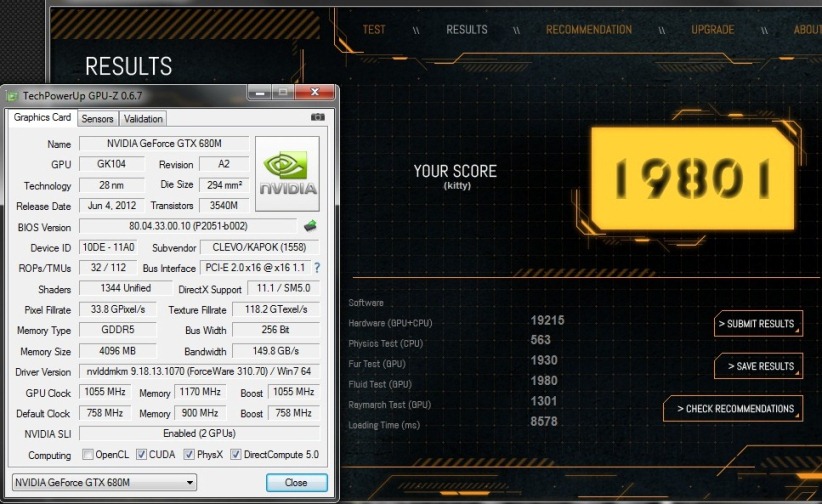Click the Transistors value 3540M
Screen dimensions: 822x504
tap(224, 205)
